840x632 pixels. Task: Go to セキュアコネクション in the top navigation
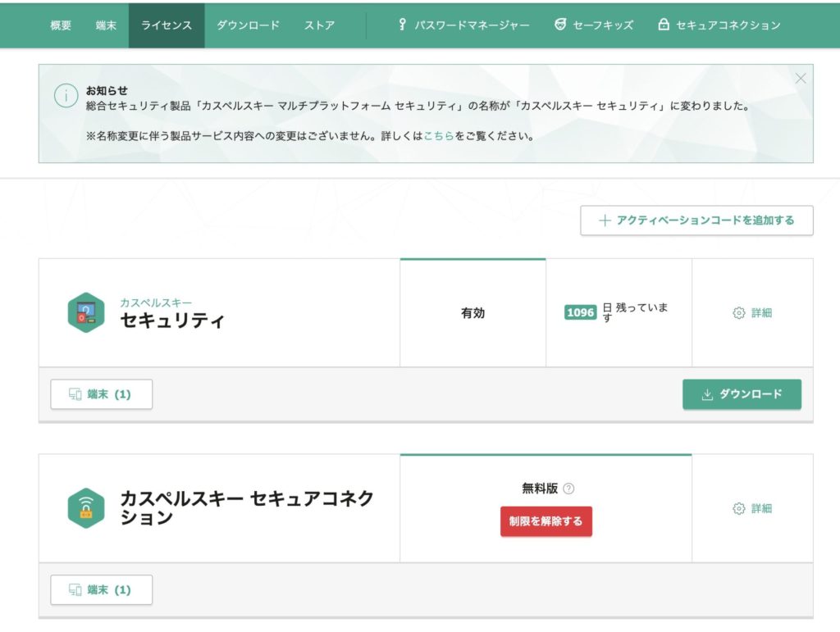[x=719, y=25]
